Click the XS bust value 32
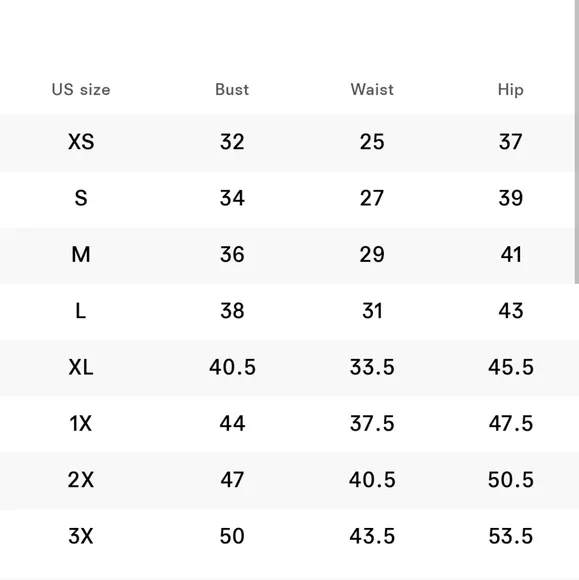The width and height of the screenshot is (579, 580). (x=232, y=142)
